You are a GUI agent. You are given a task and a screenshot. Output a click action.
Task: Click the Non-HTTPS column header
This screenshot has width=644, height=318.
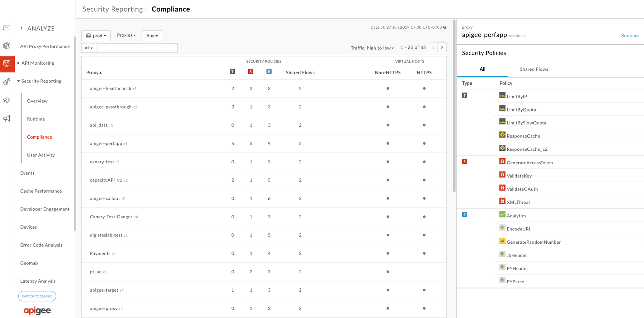coord(388,73)
